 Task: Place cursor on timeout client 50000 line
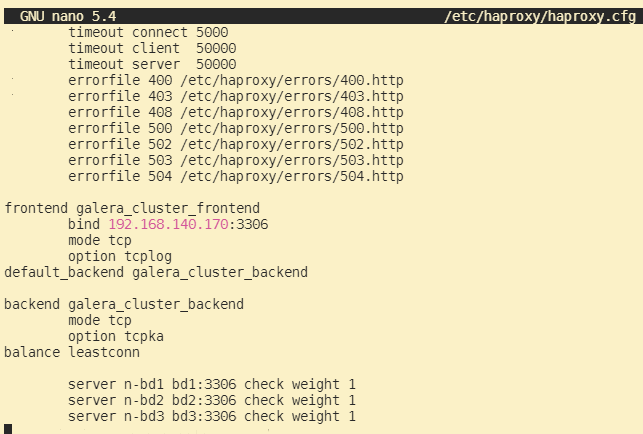click(152, 48)
